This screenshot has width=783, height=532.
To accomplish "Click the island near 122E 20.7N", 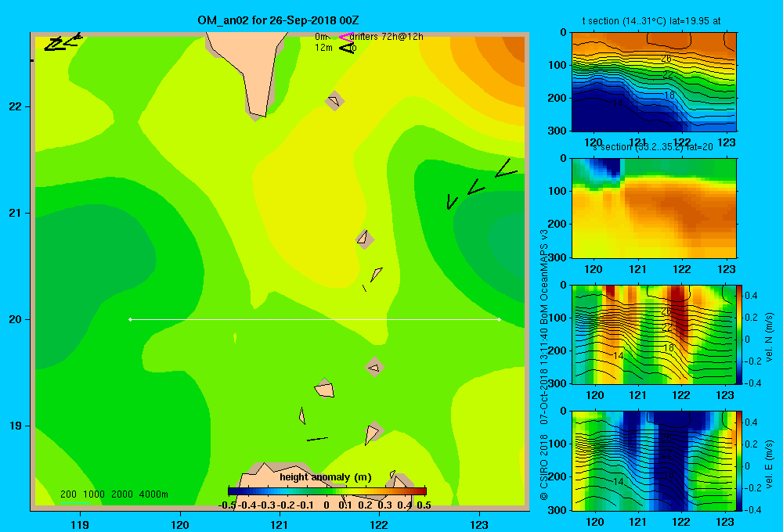I will click(365, 239).
